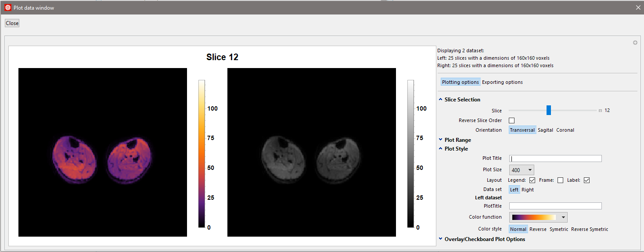
Task: Click the Slice 12 plot title
Action: (222, 57)
